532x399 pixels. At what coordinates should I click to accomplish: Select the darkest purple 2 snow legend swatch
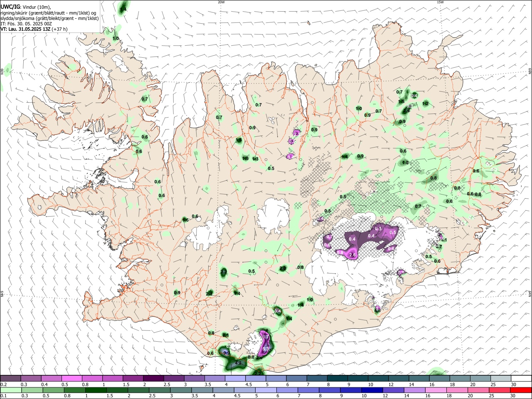click(153, 379)
